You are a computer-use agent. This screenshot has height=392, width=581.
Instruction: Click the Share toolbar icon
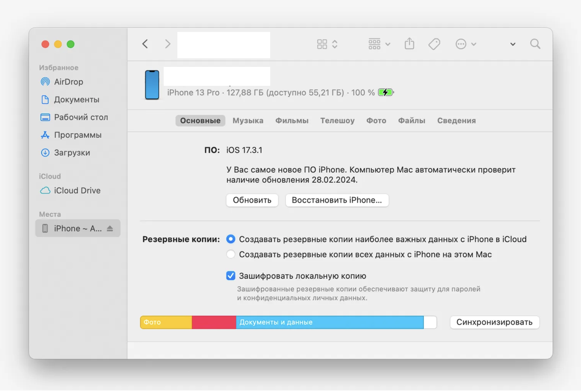[x=409, y=44]
